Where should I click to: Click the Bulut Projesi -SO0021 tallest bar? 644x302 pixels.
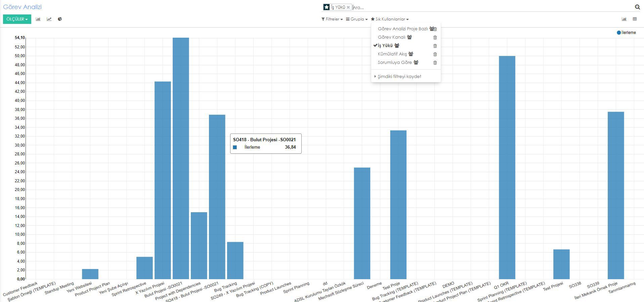(181, 158)
